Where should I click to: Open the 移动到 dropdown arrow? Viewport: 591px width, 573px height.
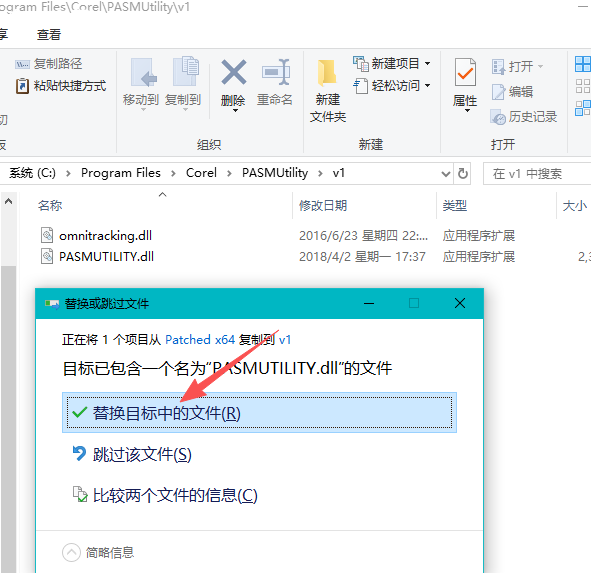pos(143,110)
